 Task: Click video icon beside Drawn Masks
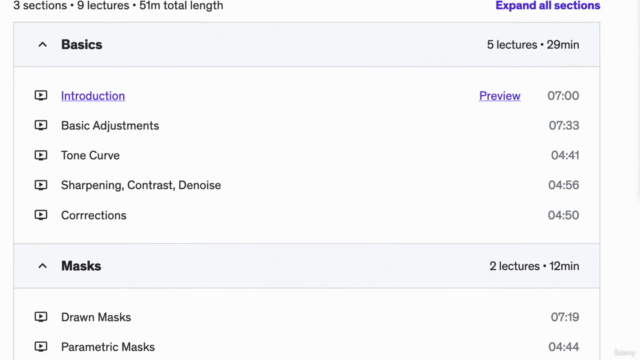41,317
